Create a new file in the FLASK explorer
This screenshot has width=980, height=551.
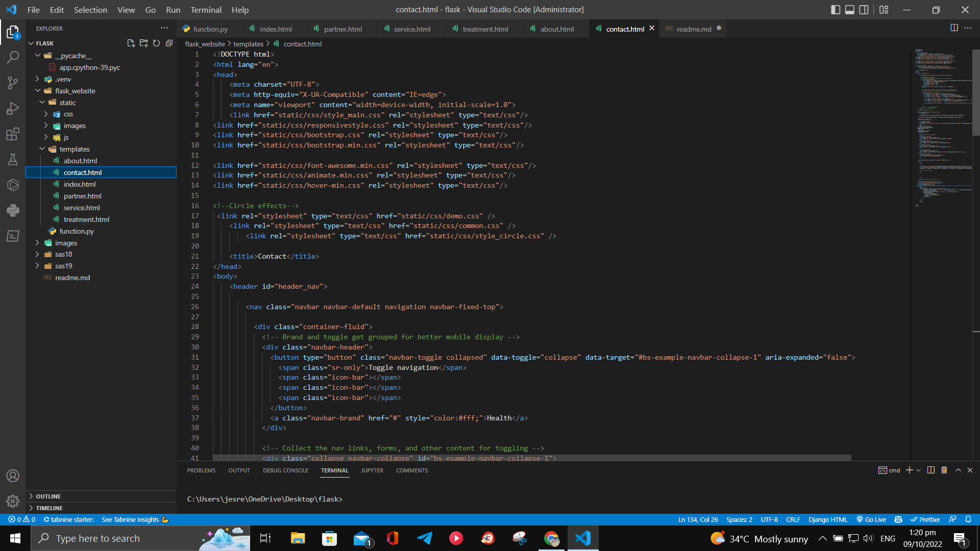click(131, 43)
